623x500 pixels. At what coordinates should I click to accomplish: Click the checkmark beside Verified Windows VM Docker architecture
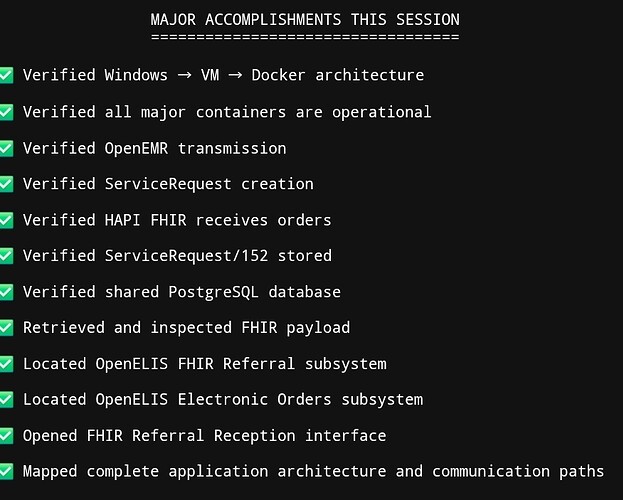(x=6, y=75)
